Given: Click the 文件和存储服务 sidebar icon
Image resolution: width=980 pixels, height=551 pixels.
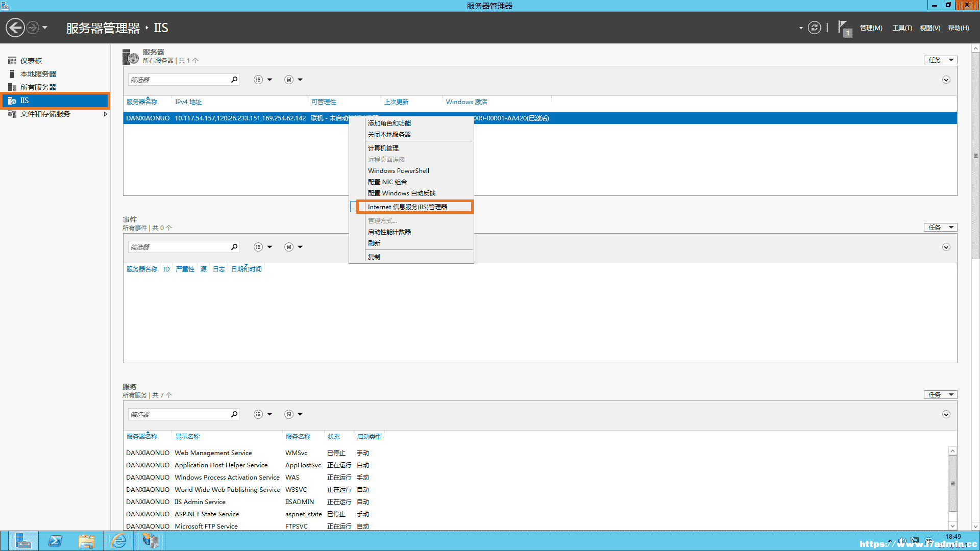Looking at the screenshot, I should [x=12, y=114].
